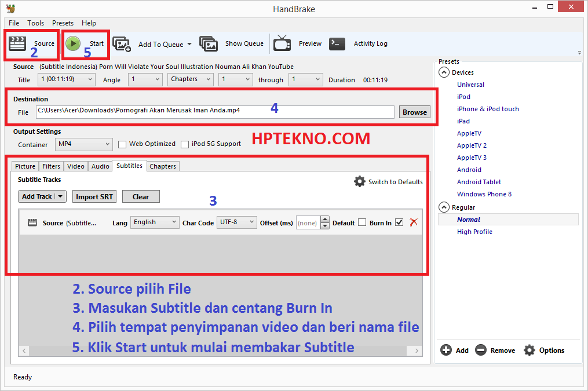Screen dimensions: 588x391
Task: Click Switch to Defaults gear icon
Action: [x=360, y=181]
